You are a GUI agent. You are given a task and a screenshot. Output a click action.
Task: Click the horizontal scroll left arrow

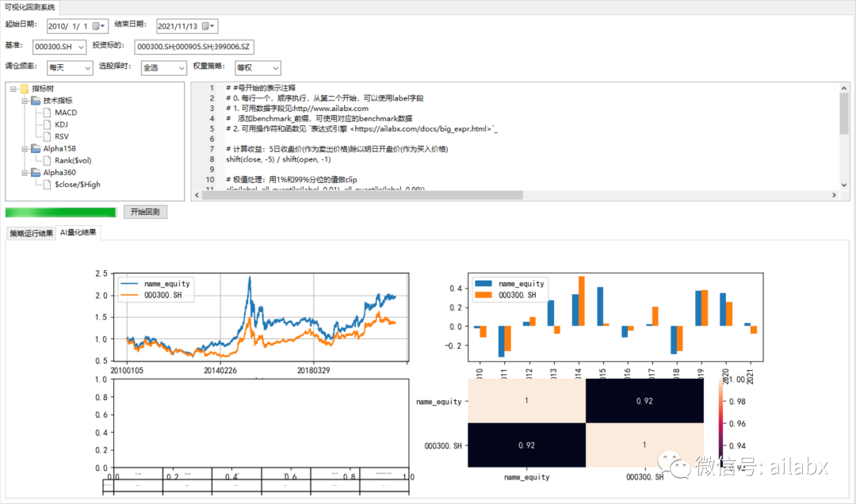click(x=197, y=195)
